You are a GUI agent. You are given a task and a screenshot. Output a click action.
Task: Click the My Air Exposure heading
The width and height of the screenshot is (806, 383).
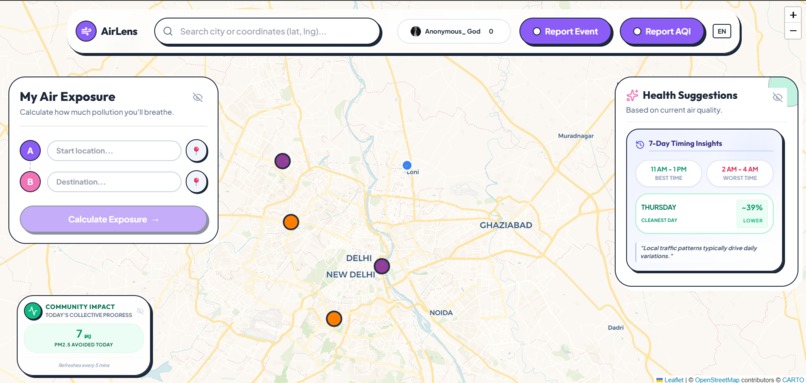click(67, 97)
